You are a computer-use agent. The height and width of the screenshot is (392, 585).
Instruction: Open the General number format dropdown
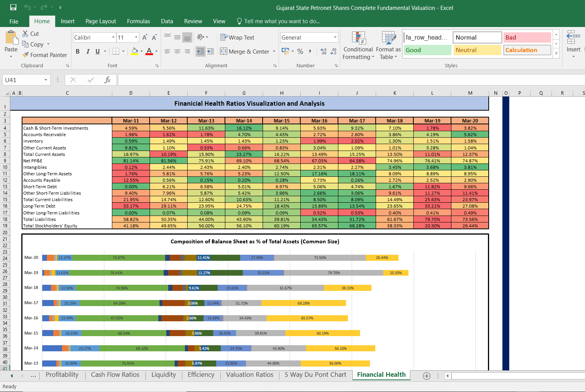pyautogui.click(x=335, y=37)
